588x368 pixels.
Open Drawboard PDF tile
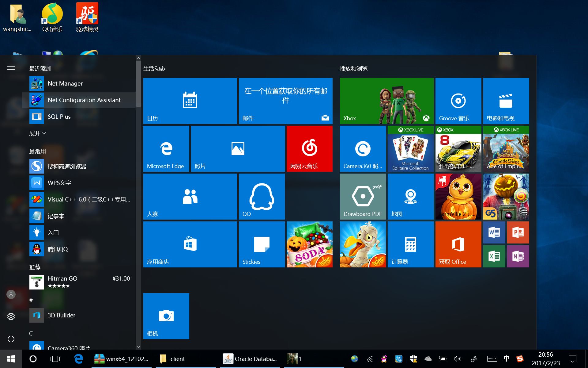pyautogui.click(x=363, y=196)
